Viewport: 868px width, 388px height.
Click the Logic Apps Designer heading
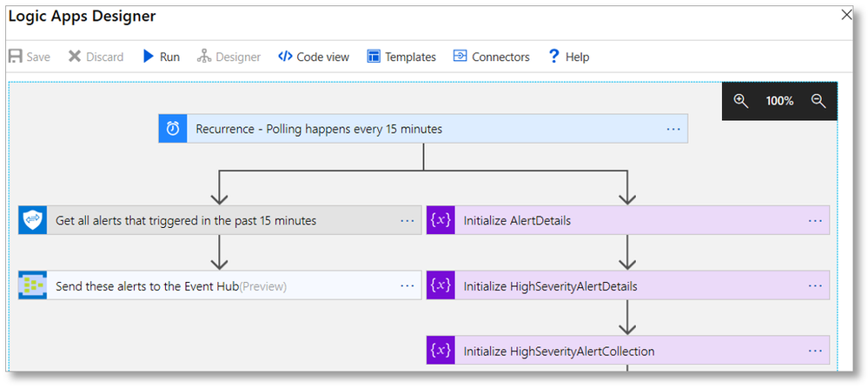click(82, 17)
